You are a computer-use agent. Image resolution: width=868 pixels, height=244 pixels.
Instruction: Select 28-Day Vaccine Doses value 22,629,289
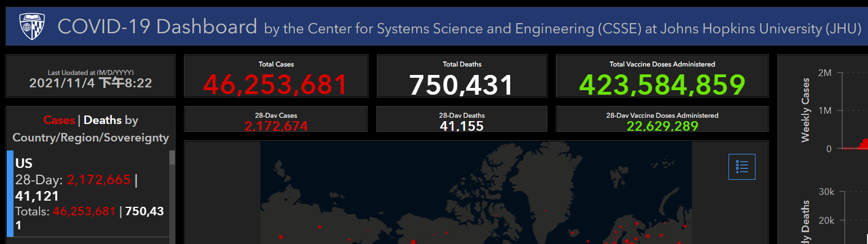(x=662, y=126)
